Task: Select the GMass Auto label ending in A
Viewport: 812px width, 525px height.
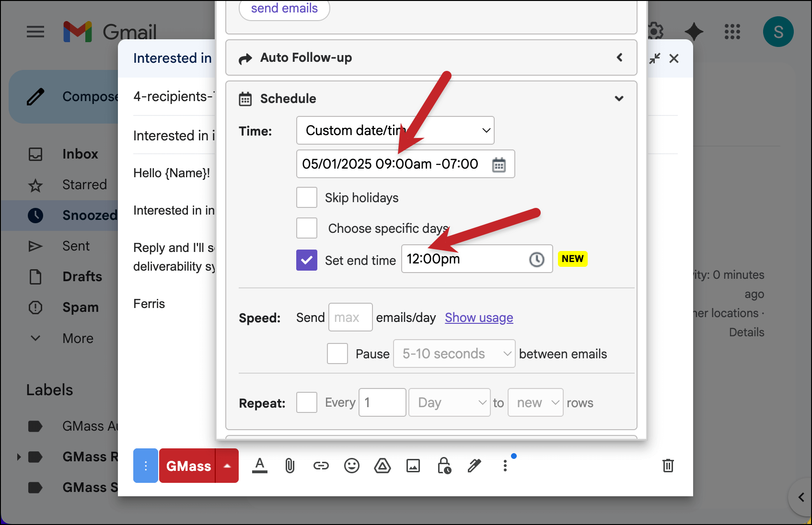Action: coord(90,426)
